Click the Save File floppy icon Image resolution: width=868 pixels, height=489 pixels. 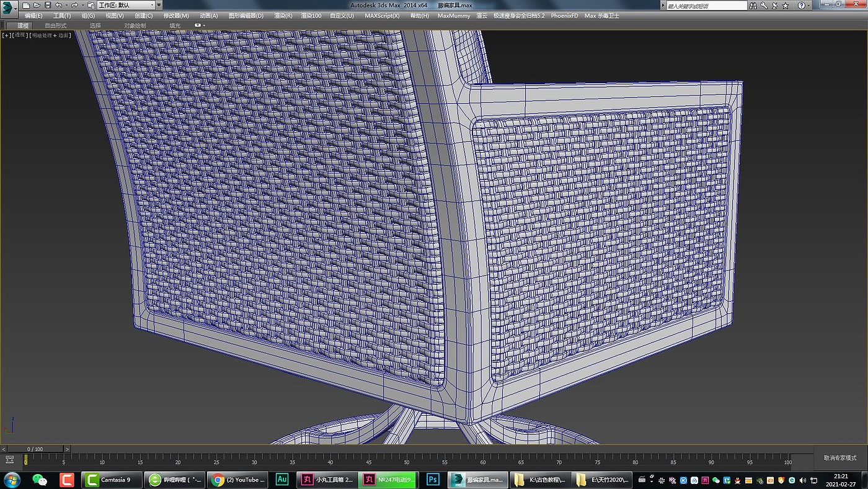click(47, 5)
